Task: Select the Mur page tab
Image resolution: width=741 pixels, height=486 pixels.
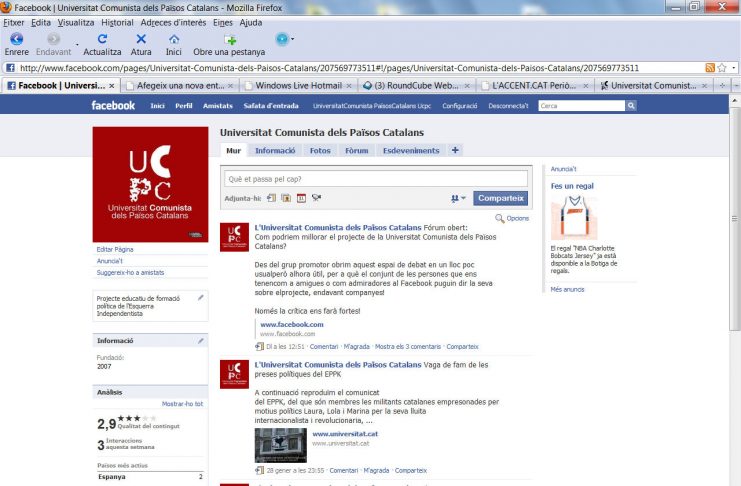Action: 233,150
